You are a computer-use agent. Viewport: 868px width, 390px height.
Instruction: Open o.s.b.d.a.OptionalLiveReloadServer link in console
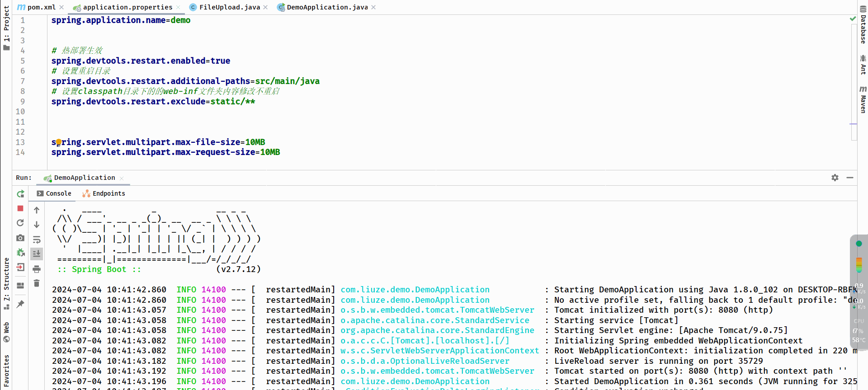[425, 361]
